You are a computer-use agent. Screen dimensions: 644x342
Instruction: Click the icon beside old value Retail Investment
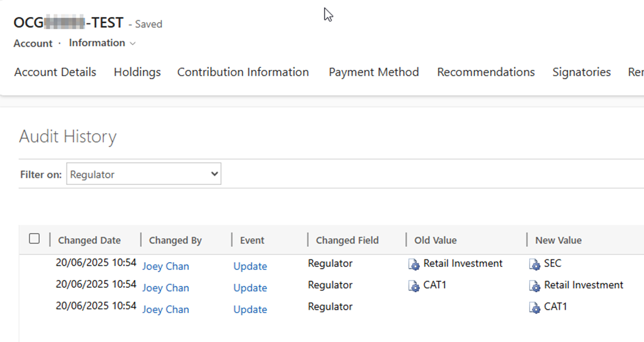[x=414, y=265]
